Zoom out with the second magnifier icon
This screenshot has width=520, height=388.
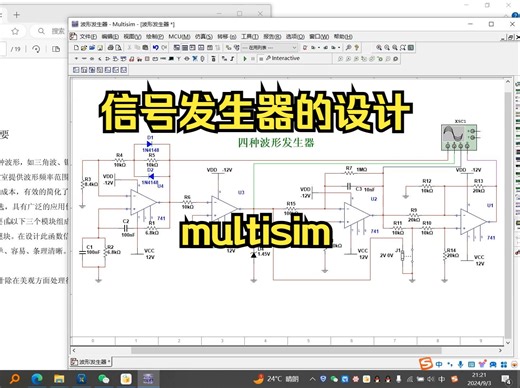387,48
